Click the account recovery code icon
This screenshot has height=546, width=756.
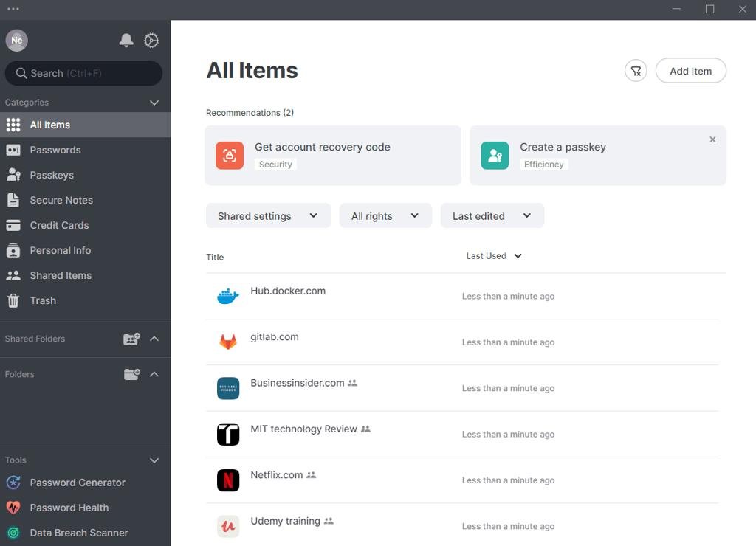[x=230, y=155]
